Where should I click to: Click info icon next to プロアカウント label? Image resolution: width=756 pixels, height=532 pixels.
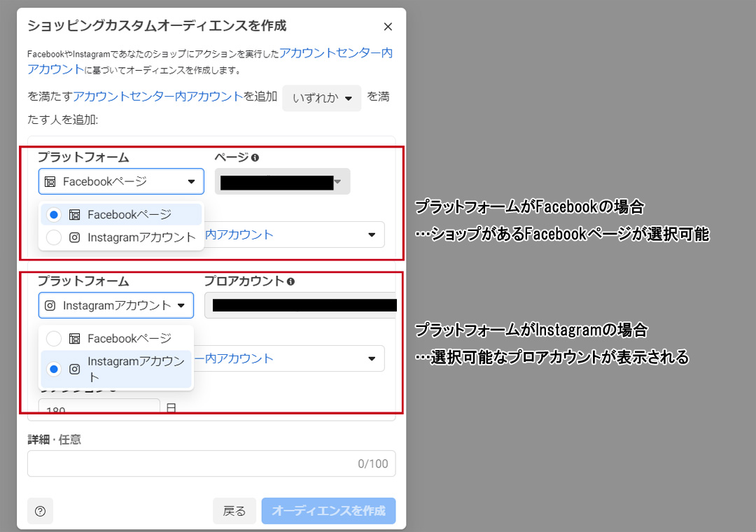(290, 281)
